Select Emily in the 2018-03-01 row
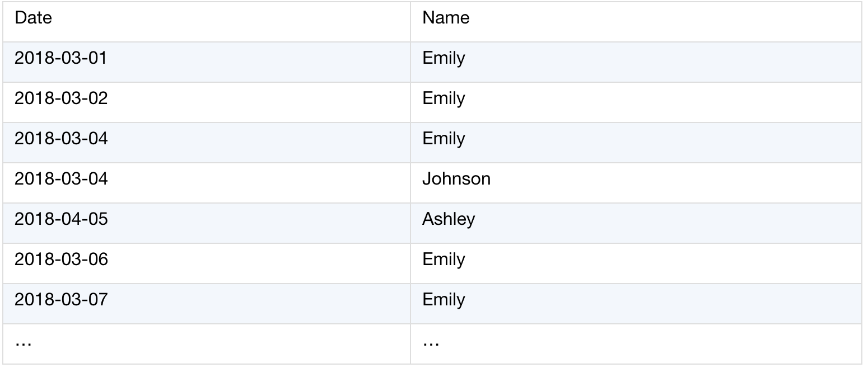This screenshot has height=368, width=868. [636, 62]
